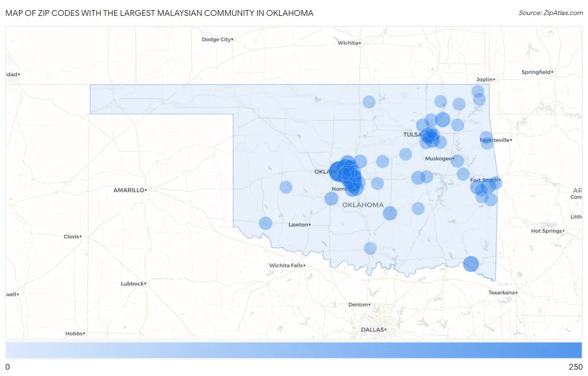Click the bubble south of OKLAHOMA label near Texas border

(370, 248)
